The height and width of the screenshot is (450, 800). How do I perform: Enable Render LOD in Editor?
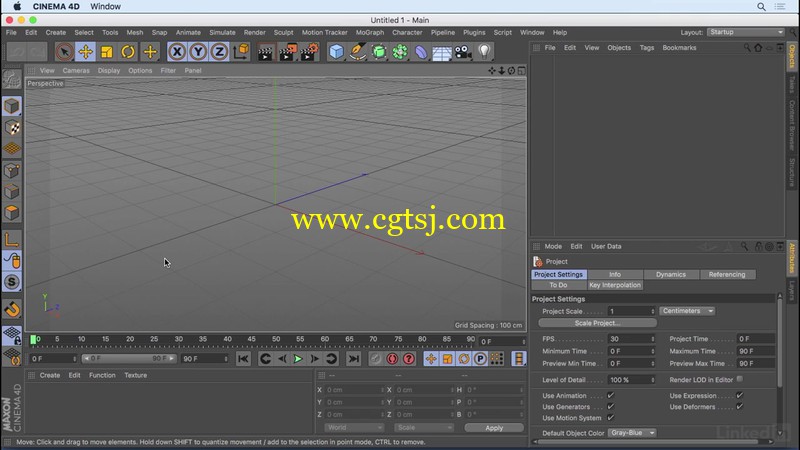pos(740,379)
